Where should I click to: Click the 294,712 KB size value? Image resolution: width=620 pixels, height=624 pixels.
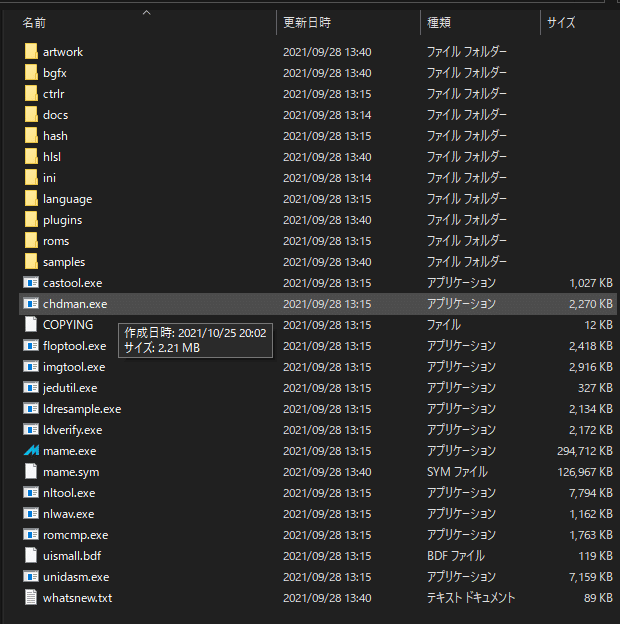coord(585,451)
